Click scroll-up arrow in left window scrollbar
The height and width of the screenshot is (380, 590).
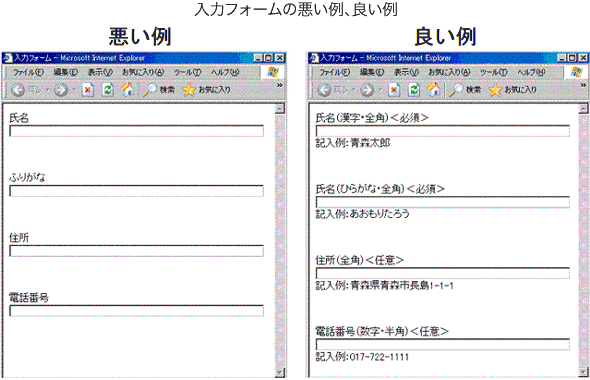[280, 109]
